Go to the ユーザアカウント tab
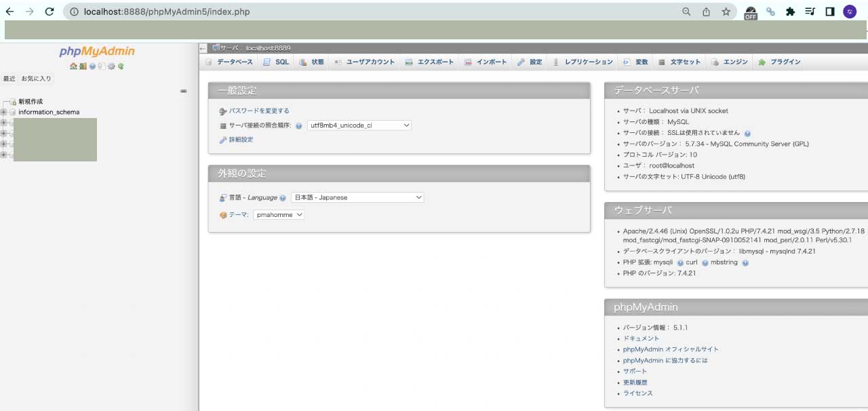The height and width of the screenshot is (411, 868). pos(365,62)
